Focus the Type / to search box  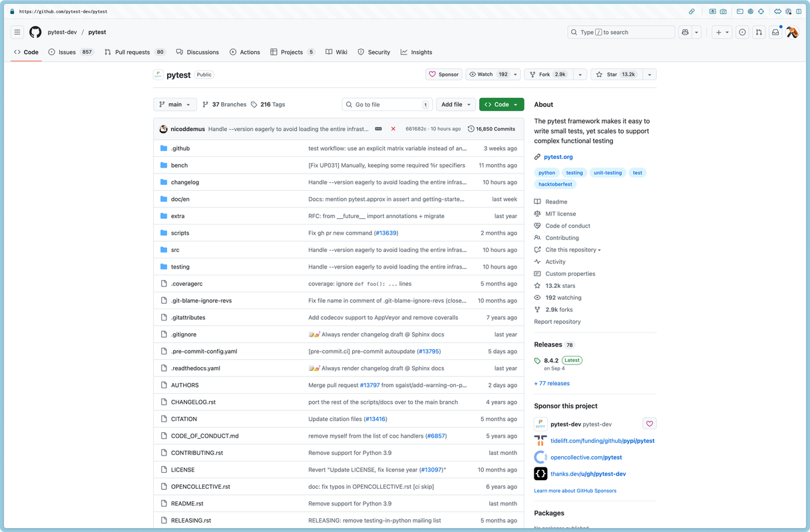tap(621, 32)
